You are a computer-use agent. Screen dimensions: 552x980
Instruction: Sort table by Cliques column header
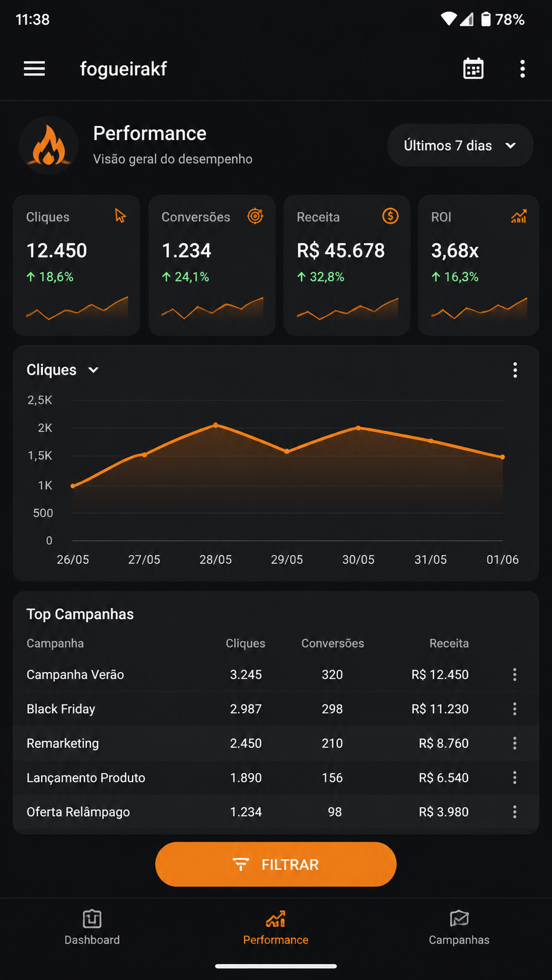click(x=245, y=643)
